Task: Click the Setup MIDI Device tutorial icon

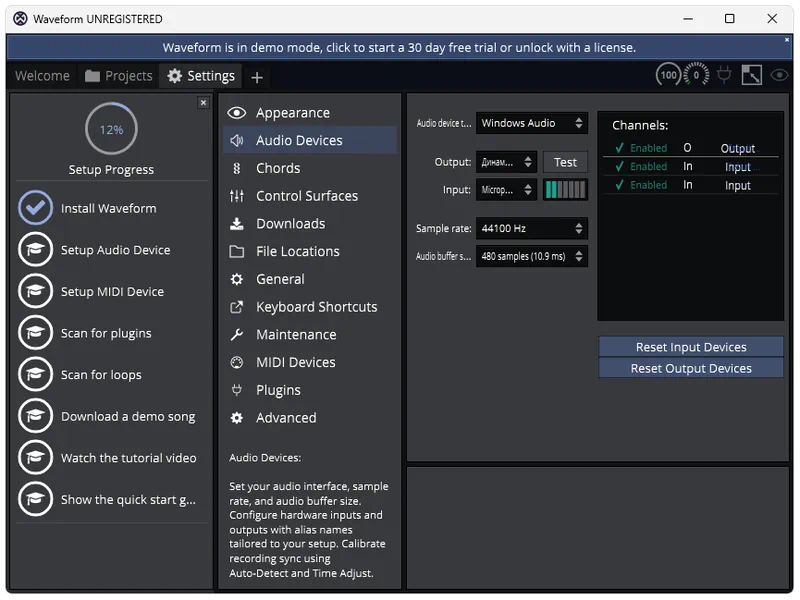Action: click(35, 291)
